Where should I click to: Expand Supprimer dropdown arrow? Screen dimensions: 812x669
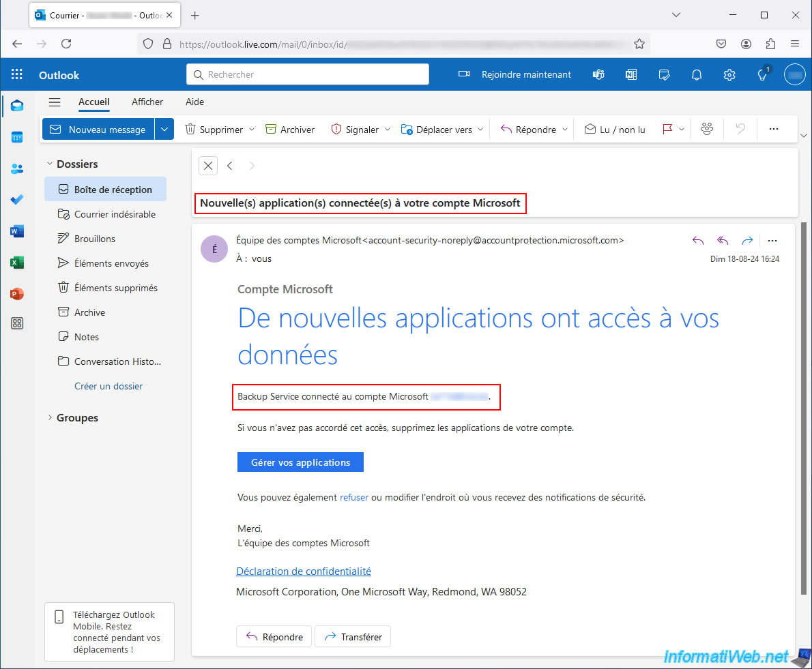click(252, 130)
